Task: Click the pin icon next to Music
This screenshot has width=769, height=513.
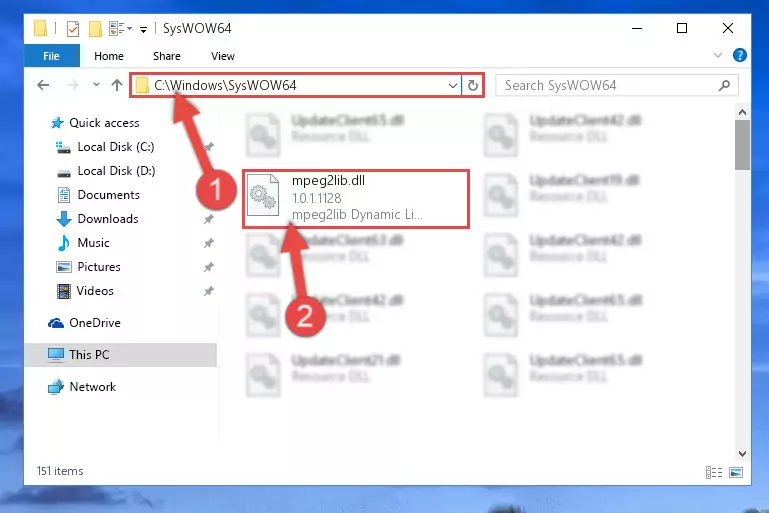Action: 209,243
